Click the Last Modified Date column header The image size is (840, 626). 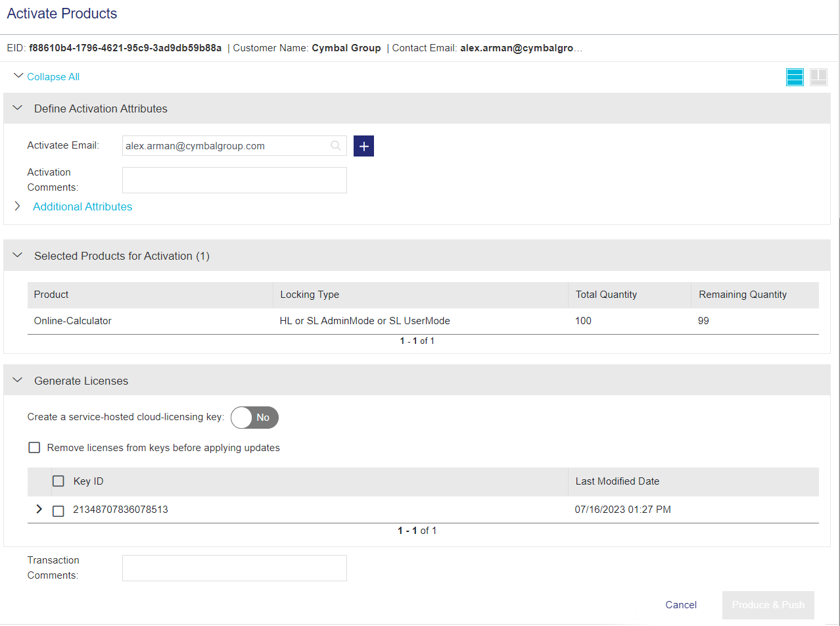pyautogui.click(x=617, y=481)
